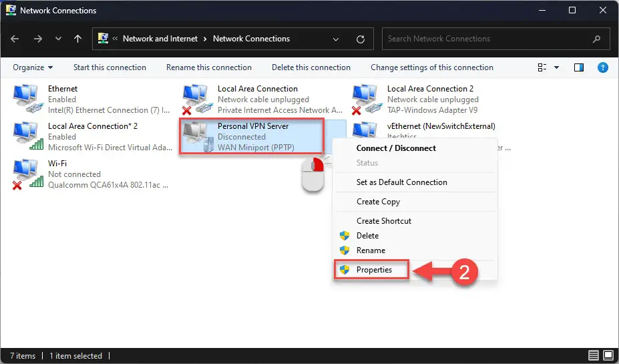This screenshot has width=619, height=364.
Task: Open the Organize dropdown menu
Action: pos(33,67)
